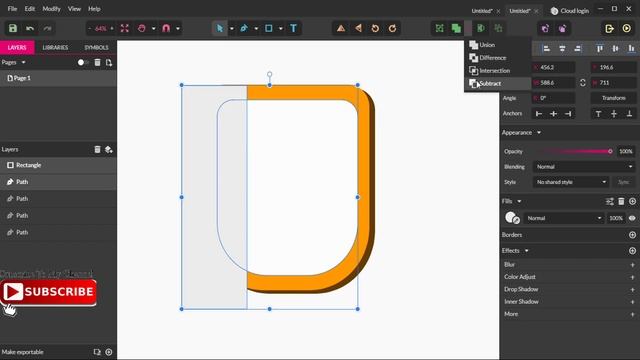The image size is (640, 360).
Task: Rotate selection counter-clockwise
Action: (375, 28)
